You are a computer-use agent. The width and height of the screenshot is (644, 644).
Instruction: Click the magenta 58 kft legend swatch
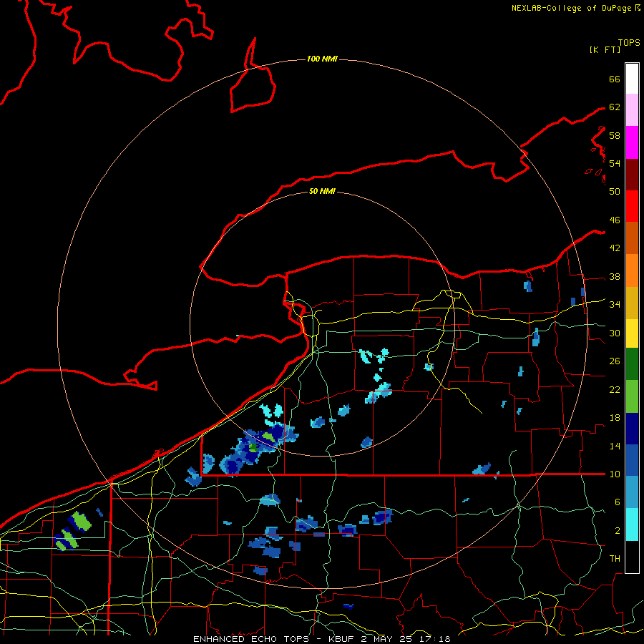pyautogui.click(x=632, y=142)
